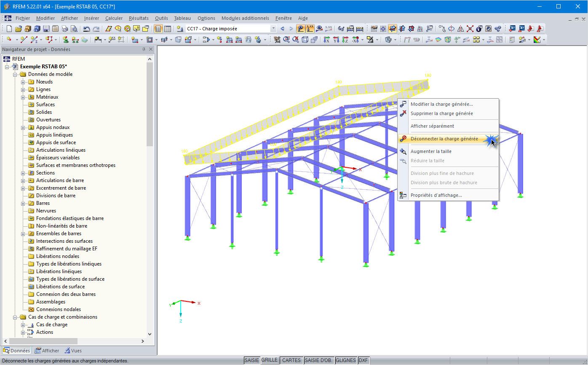Undo the last action with the back arrow
Image resolution: width=588 pixels, height=365 pixels.
[87, 29]
